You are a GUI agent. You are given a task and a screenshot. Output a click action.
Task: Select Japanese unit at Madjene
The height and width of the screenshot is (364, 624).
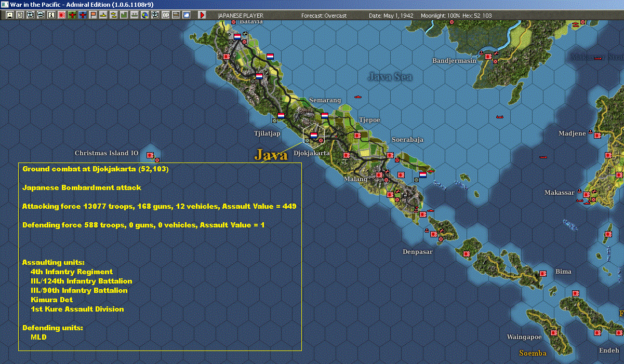coord(596,136)
